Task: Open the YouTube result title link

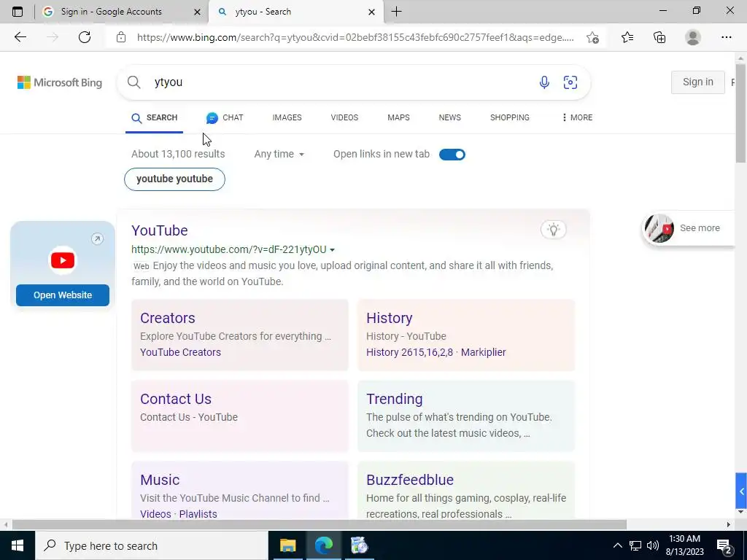Action: click(160, 230)
